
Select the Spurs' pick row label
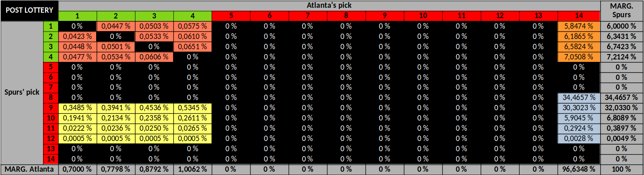tap(22, 93)
